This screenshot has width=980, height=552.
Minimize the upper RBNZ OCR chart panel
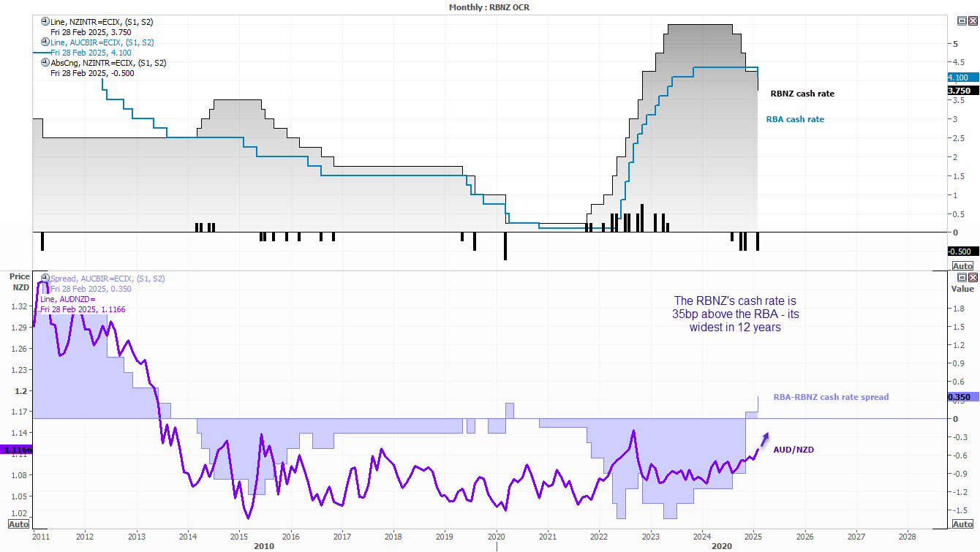click(962, 22)
